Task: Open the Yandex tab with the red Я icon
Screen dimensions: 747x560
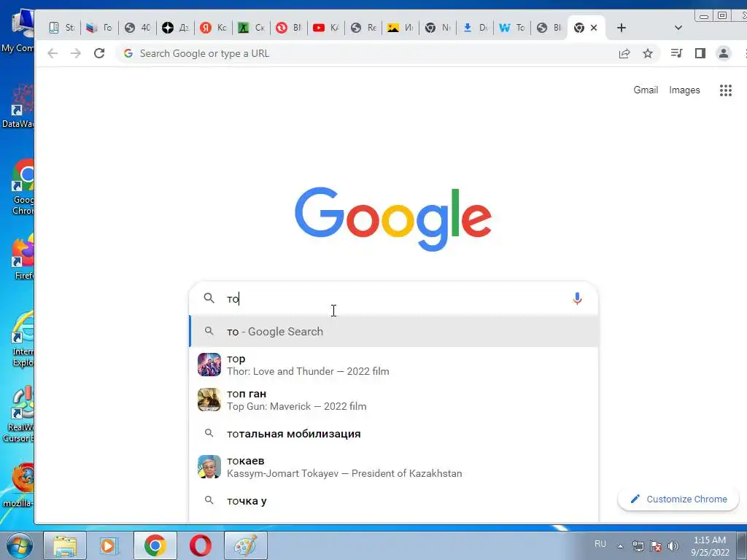Action: point(213,28)
